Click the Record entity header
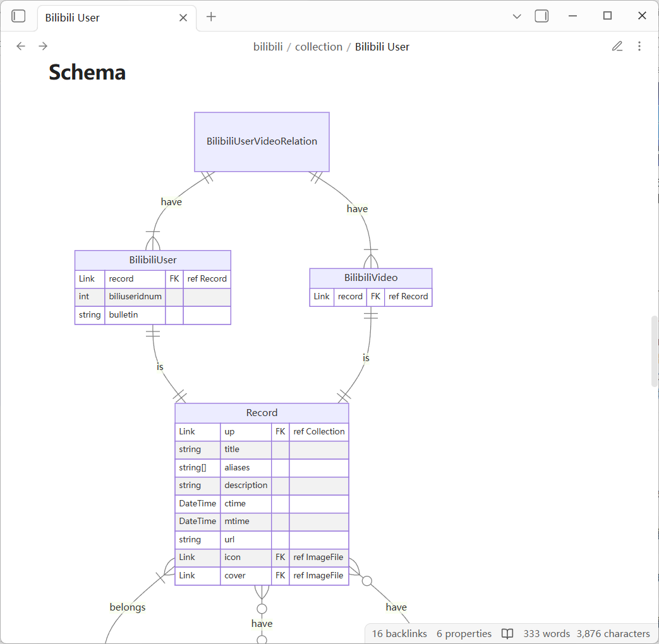659x644 pixels. pyautogui.click(x=262, y=413)
